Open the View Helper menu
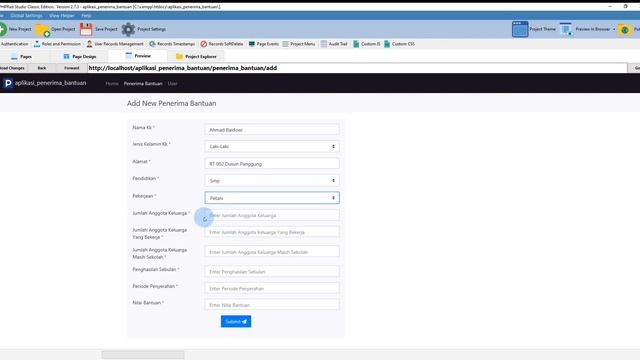Image resolution: width=640 pixels, height=360 pixels. coord(62,16)
